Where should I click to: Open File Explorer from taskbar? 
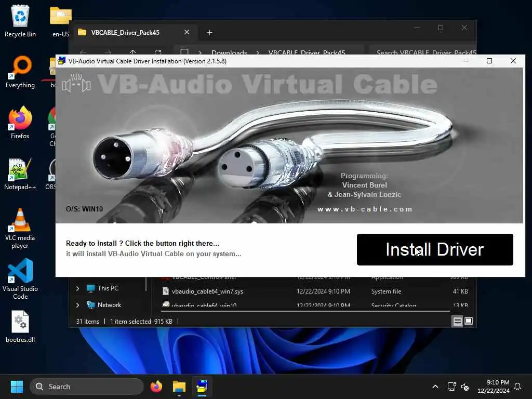(179, 387)
